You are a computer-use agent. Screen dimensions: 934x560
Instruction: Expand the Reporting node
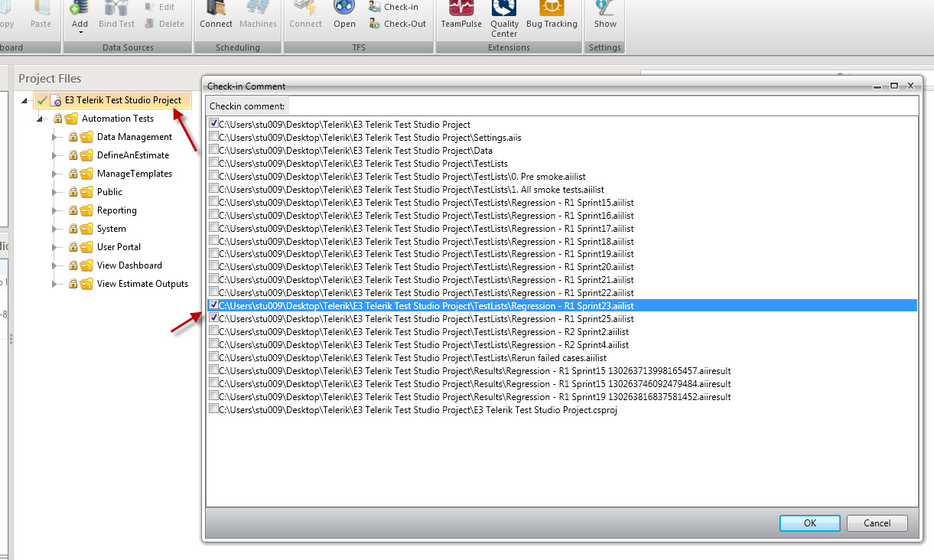pos(56,210)
